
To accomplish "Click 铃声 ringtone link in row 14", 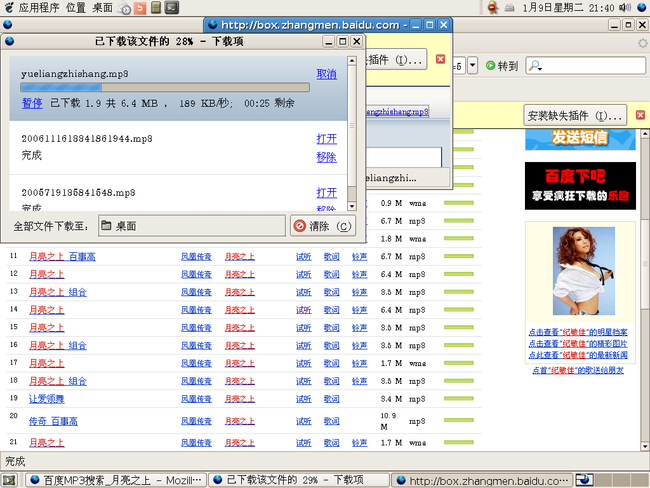I will tap(359, 310).
